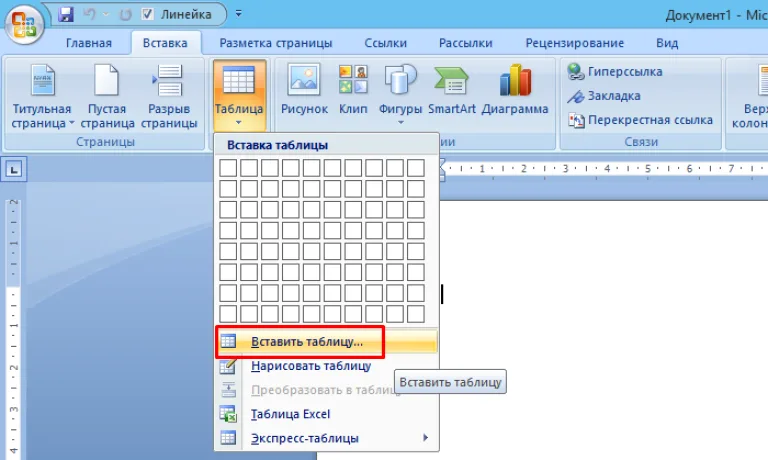768x460 pixels.
Task: Open undo history dropdown arrow
Action: [106, 14]
